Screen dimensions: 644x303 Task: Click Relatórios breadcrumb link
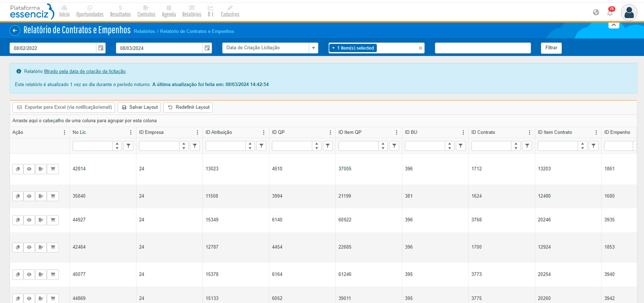(144, 31)
